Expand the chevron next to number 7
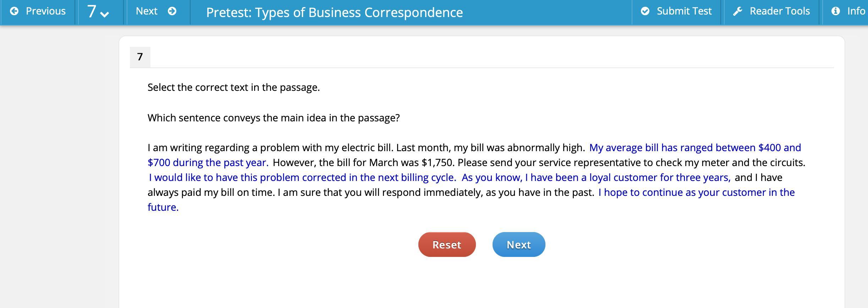Screen dimensions: 868x308 click(105, 14)
